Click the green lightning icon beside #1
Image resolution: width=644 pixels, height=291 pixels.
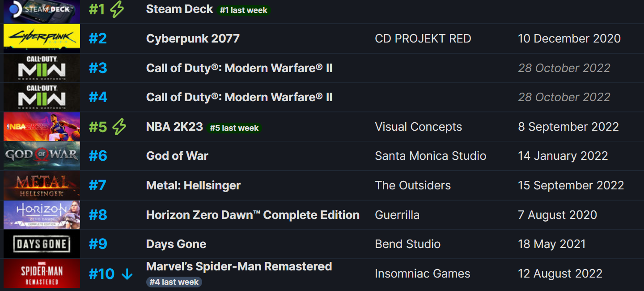117,9
